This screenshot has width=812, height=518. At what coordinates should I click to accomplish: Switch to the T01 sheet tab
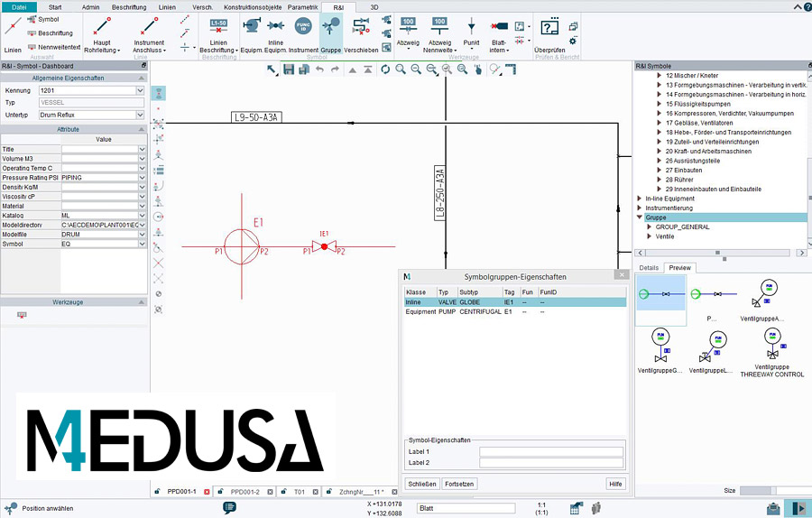click(x=300, y=492)
